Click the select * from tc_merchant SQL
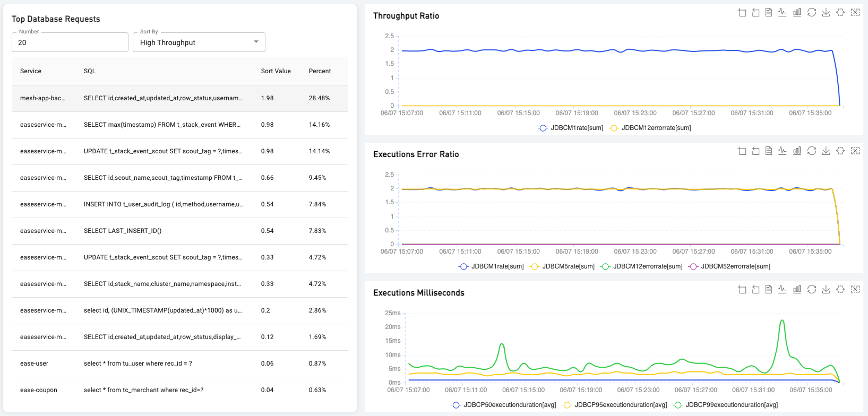This screenshot has height=416, width=868. (143, 390)
